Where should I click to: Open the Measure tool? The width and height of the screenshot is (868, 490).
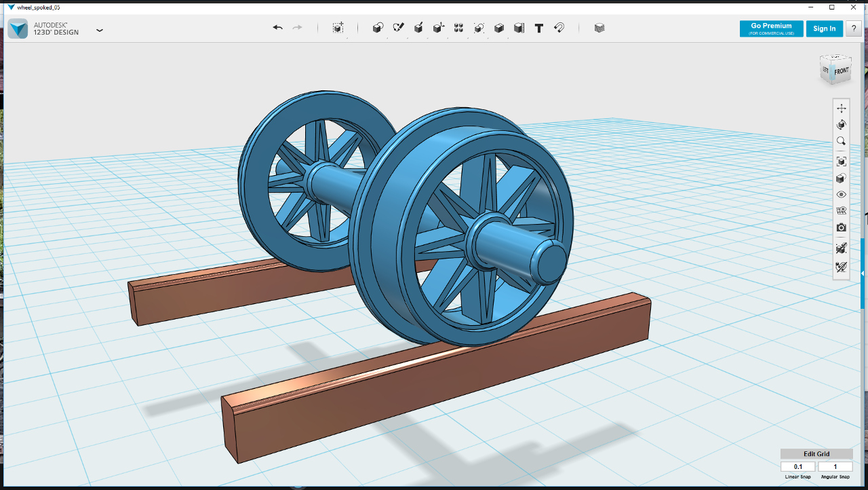click(x=519, y=28)
